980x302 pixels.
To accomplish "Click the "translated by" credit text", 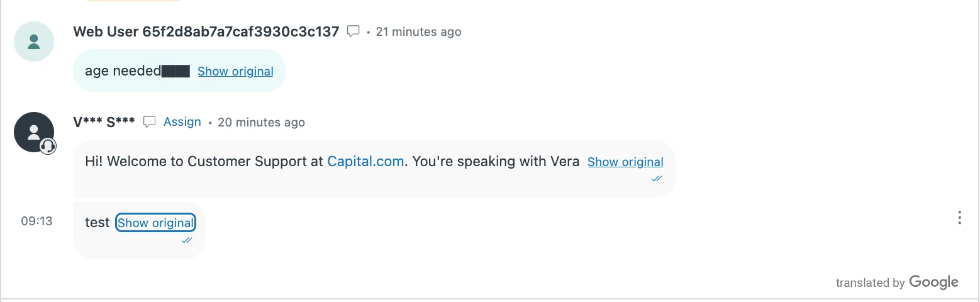I will click(x=871, y=283).
